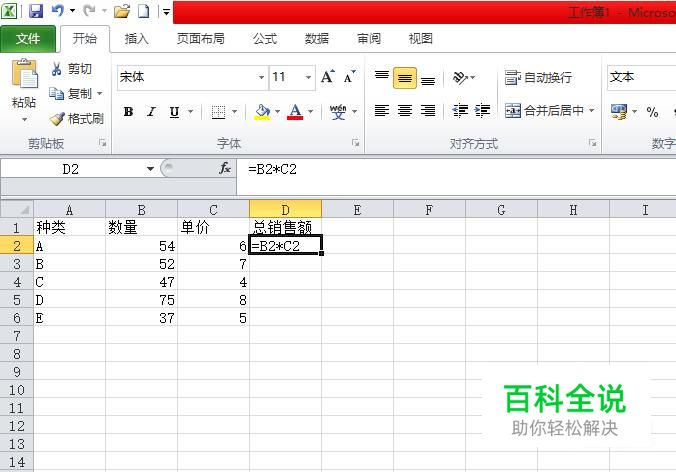Image resolution: width=676 pixels, height=472 pixels.
Task: Select row 2 header
Action: click(x=17, y=246)
